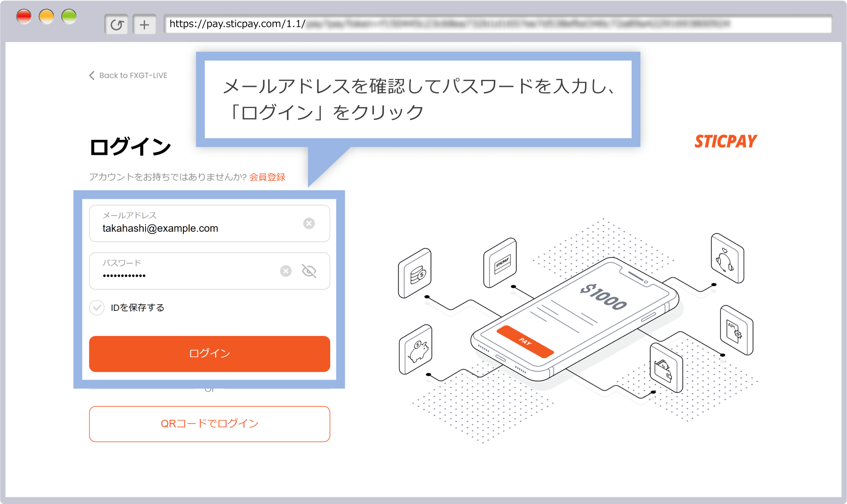Click QRコードでログイン button
Viewport: 847px width, 504px height.
[209, 424]
